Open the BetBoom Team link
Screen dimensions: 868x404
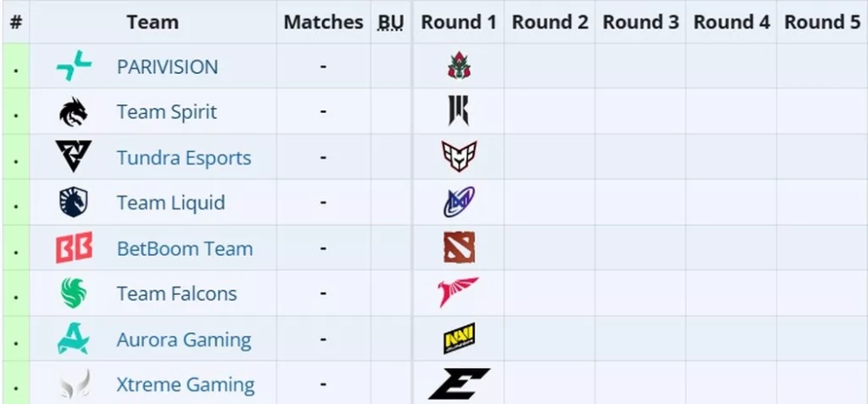point(185,248)
